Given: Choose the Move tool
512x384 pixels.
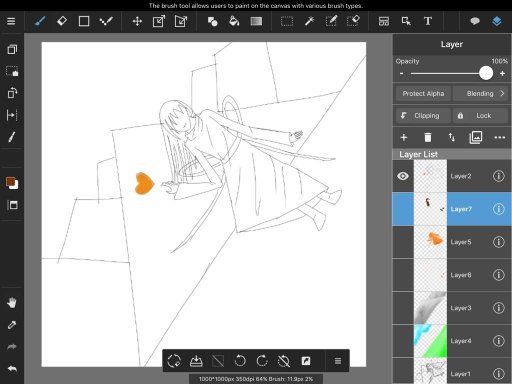Looking at the screenshot, I should click(137, 22).
